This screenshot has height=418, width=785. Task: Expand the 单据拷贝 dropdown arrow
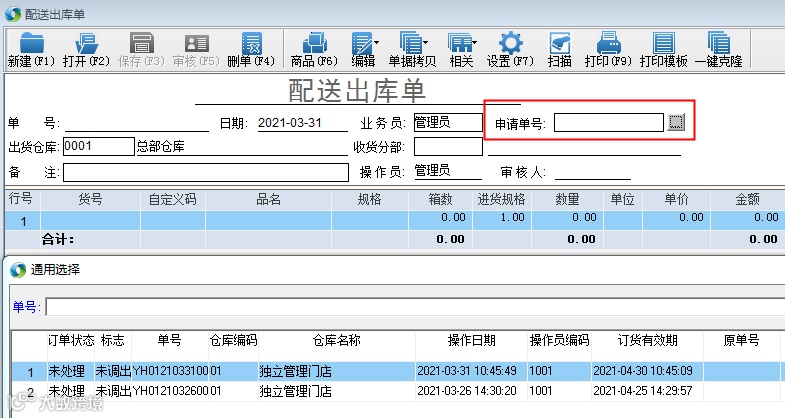tap(426, 43)
